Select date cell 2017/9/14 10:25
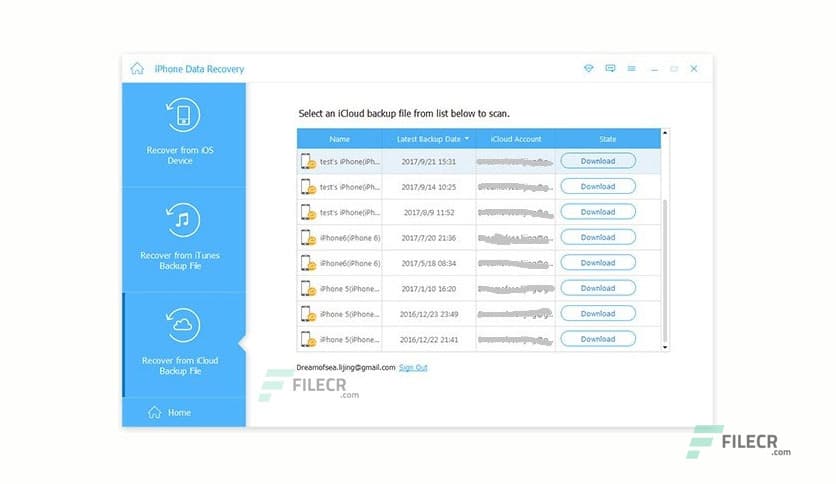 [429, 187]
